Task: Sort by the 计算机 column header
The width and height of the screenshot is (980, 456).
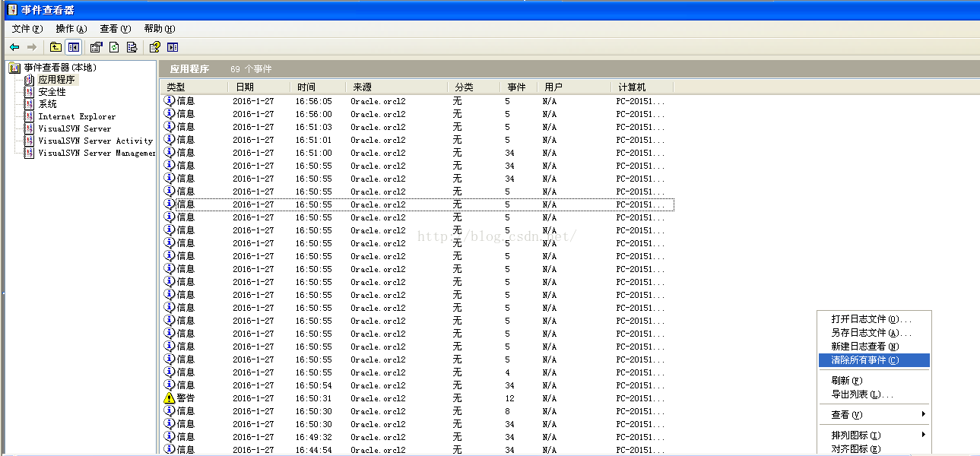Action: 643,87
